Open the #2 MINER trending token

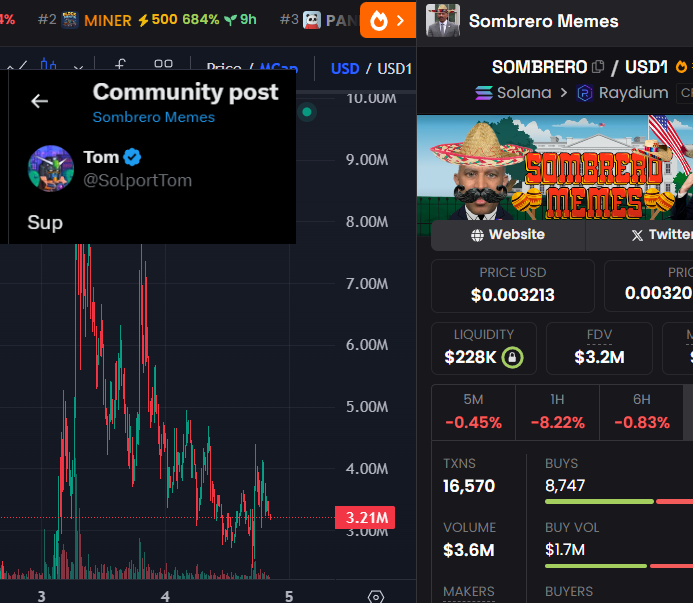[x=147, y=20]
